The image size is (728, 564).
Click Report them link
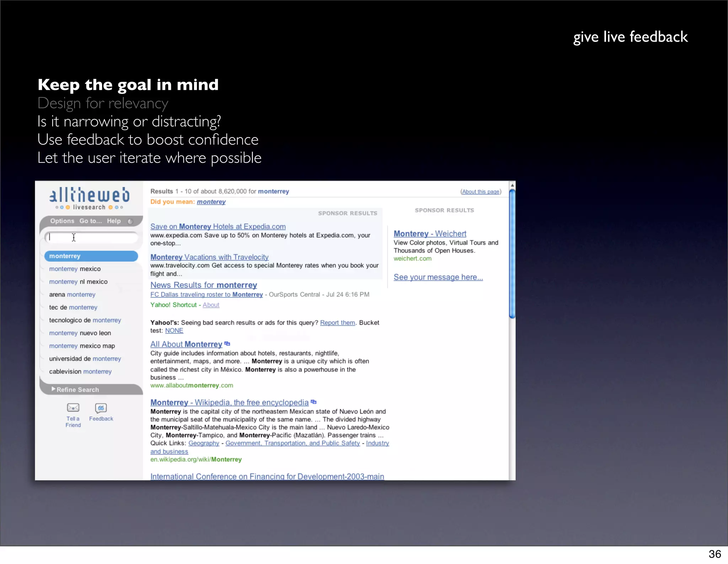click(337, 323)
